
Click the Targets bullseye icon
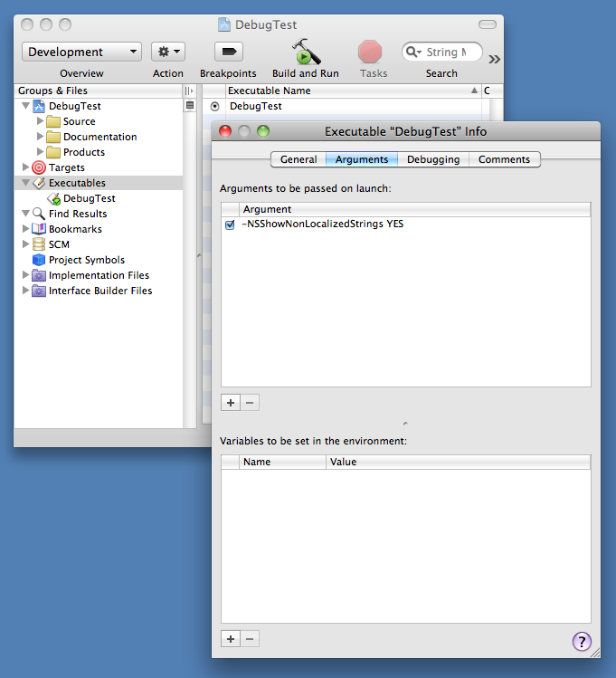tap(39, 167)
